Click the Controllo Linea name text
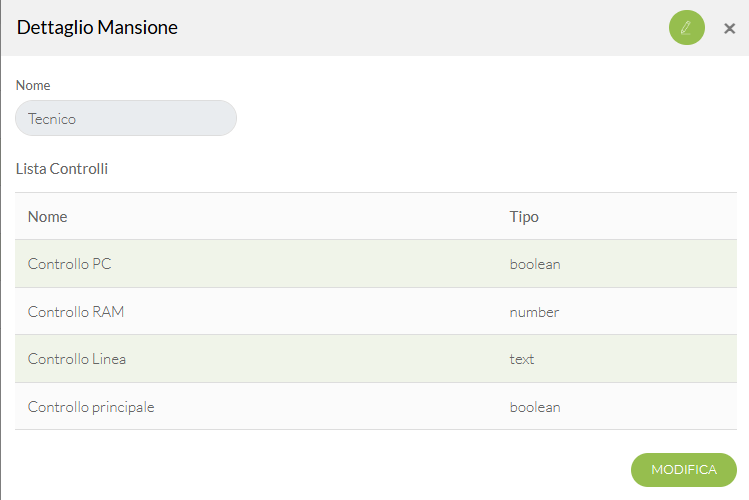The width and height of the screenshot is (749, 500). (77, 359)
